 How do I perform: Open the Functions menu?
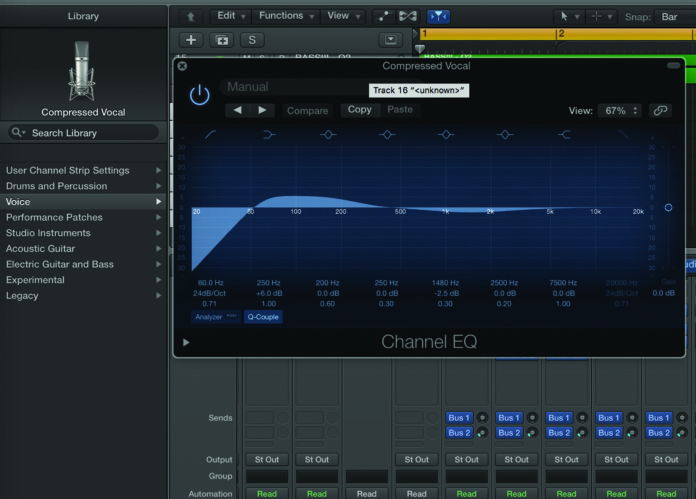pos(286,16)
